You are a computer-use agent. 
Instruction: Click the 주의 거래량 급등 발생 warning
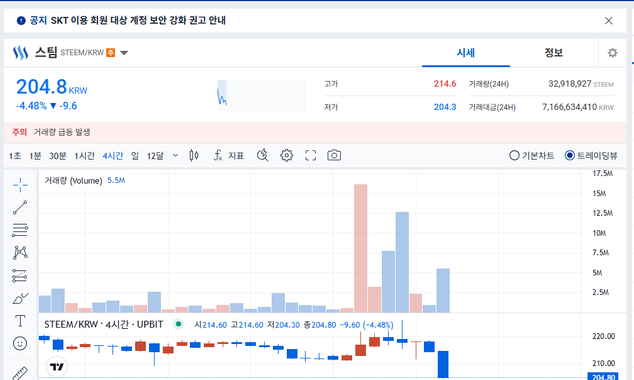51,132
